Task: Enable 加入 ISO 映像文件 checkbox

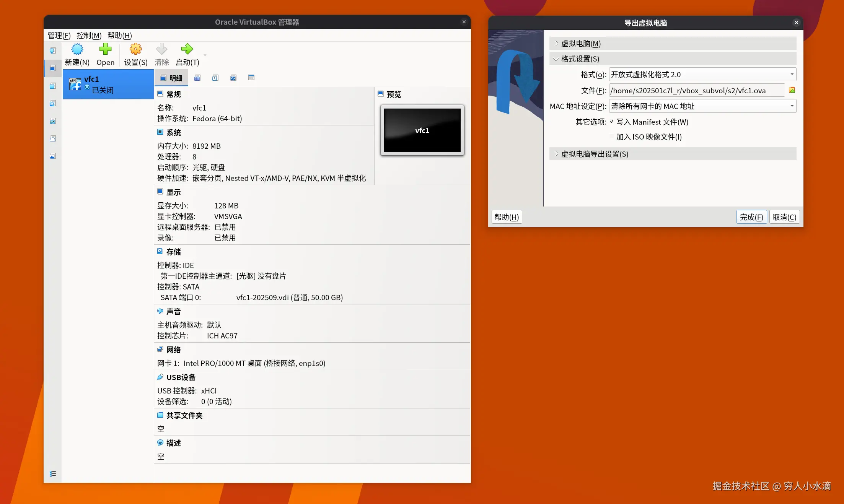Action: pyautogui.click(x=612, y=137)
